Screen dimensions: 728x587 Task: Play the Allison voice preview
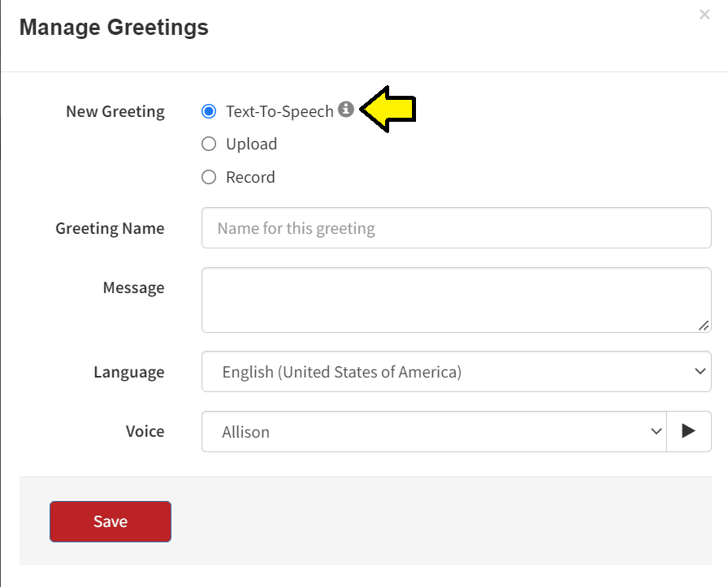point(689,431)
